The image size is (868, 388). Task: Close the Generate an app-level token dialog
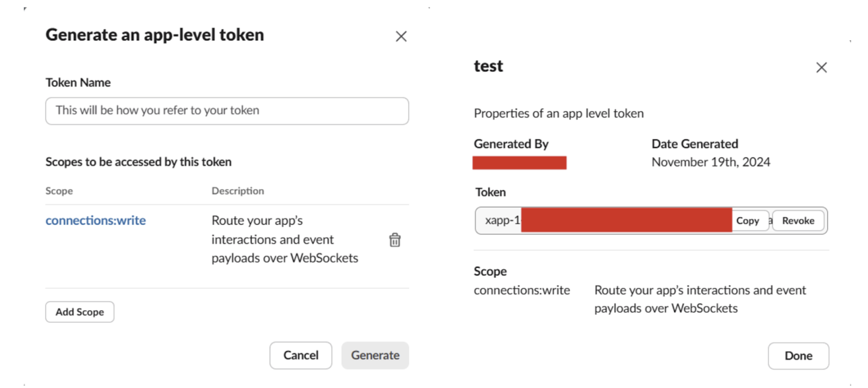[401, 36]
